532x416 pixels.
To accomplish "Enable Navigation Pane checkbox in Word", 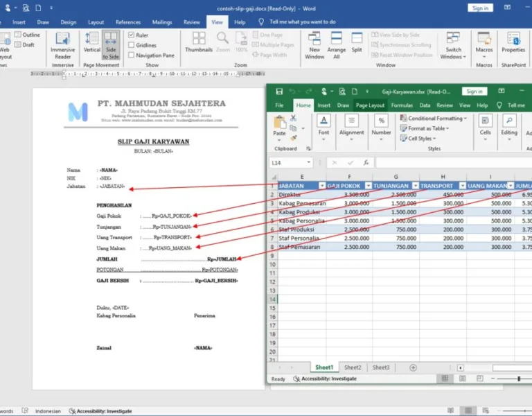I will pos(132,55).
